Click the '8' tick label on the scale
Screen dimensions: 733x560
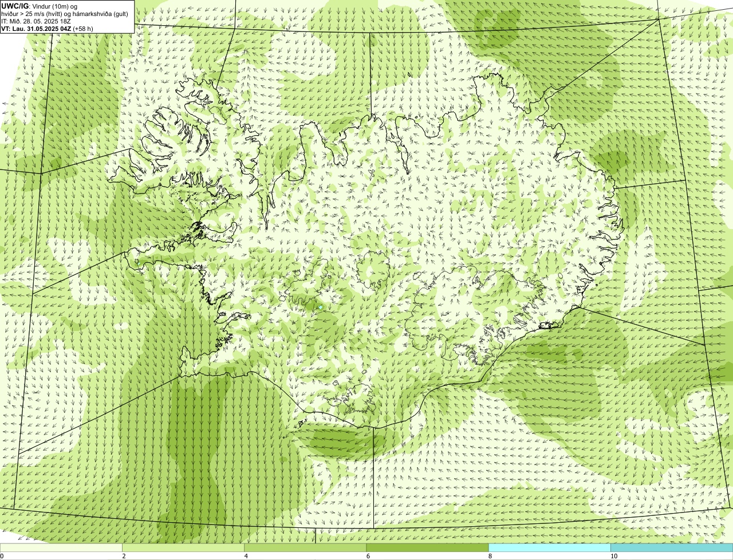click(490, 556)
